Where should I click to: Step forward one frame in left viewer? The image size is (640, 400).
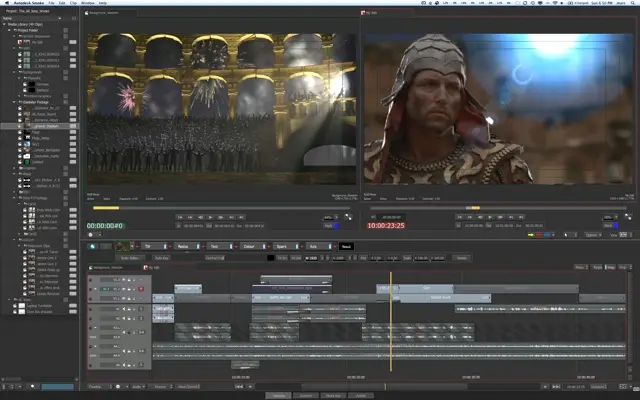pos(221,217)
